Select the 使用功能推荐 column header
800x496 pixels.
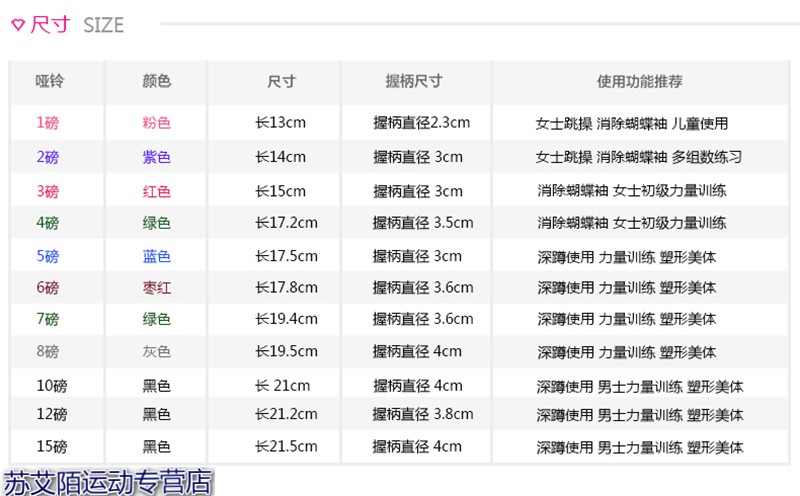pyautogui.click(x=639, y=82)
